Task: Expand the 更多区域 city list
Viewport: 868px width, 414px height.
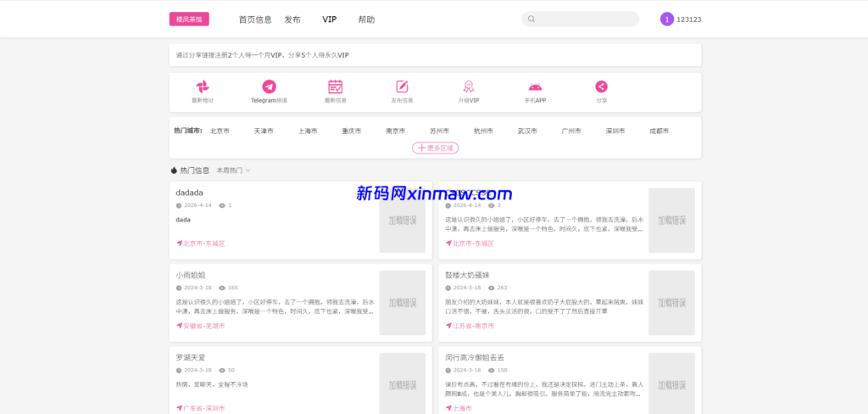Action: click(x=435, y=148)
